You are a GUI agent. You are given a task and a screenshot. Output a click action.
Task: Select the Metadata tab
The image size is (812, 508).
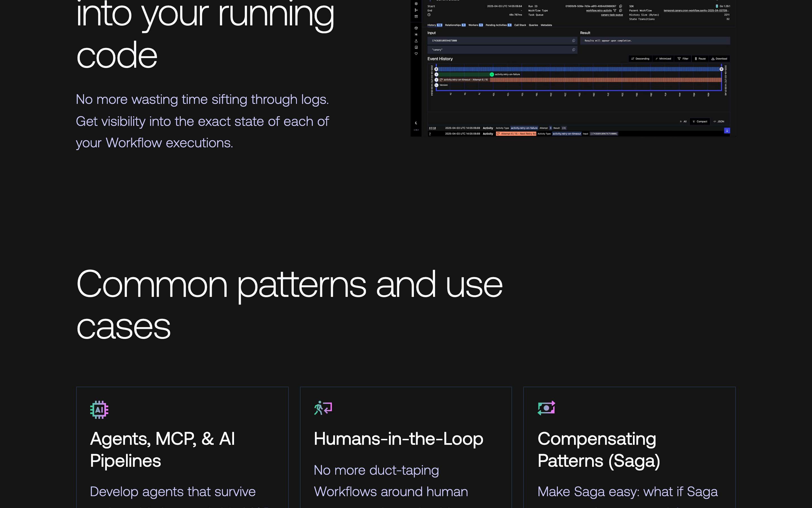[x=546, y=25]
